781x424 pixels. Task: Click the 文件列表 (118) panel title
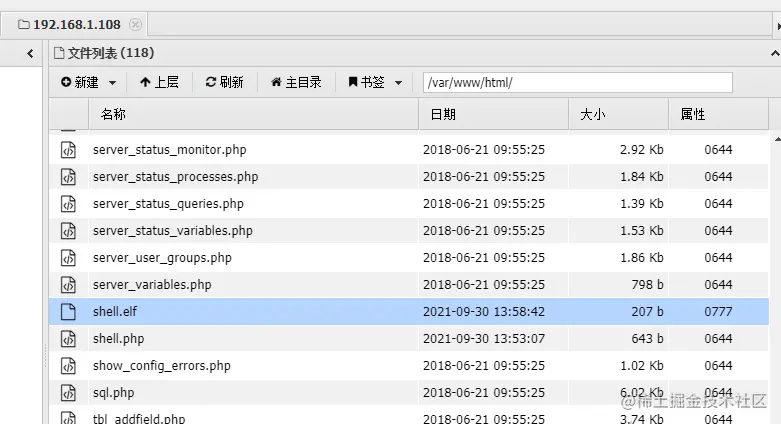pyautogui.click(x=111, y=53)
